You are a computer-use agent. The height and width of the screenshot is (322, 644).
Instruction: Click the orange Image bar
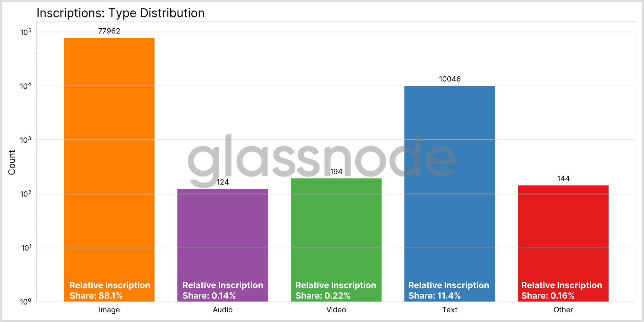pos(109,170)
